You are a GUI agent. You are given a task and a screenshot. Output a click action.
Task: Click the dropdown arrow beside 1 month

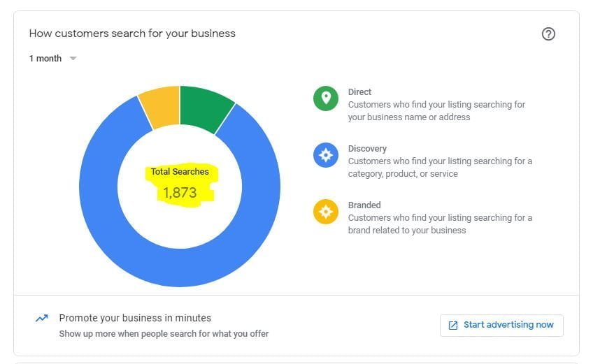[x=73, y=59]
